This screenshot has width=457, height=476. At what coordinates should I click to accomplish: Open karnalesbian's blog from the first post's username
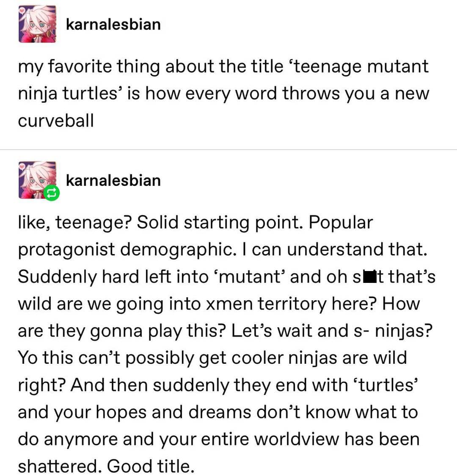click(x=113, y=24)
